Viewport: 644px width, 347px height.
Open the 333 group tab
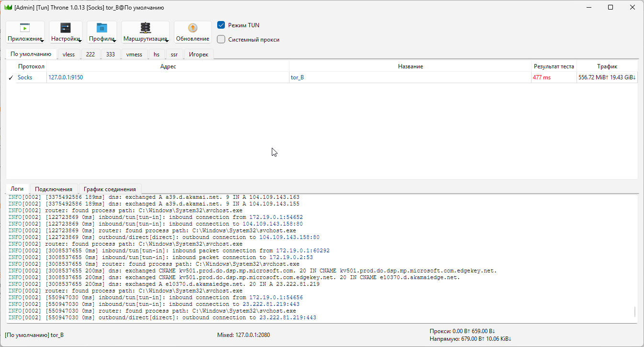[111, 54]
